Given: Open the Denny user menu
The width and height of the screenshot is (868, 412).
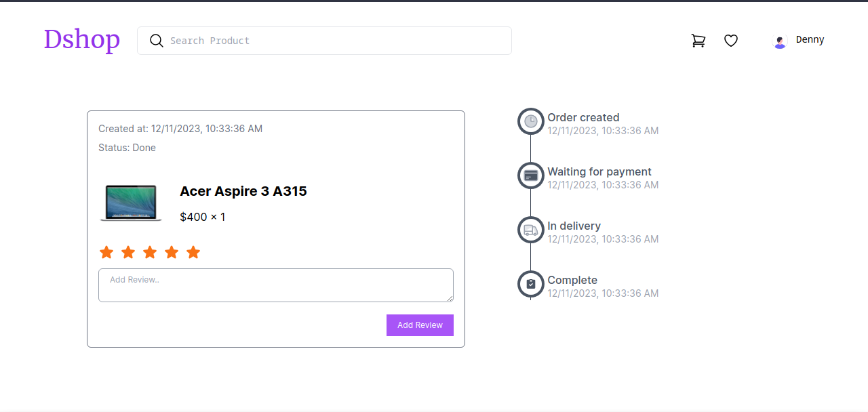Looking at the screenshot, I should tap(810, 40).
